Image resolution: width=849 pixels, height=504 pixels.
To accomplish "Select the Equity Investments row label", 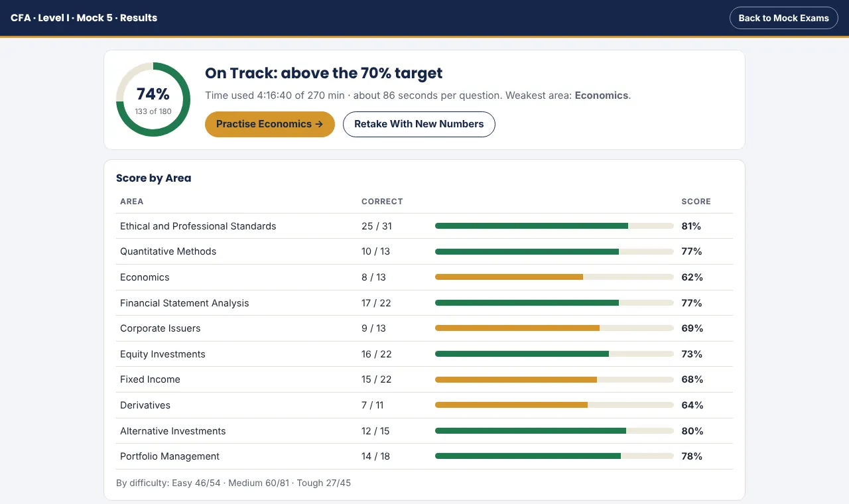I will click(163, 354).
